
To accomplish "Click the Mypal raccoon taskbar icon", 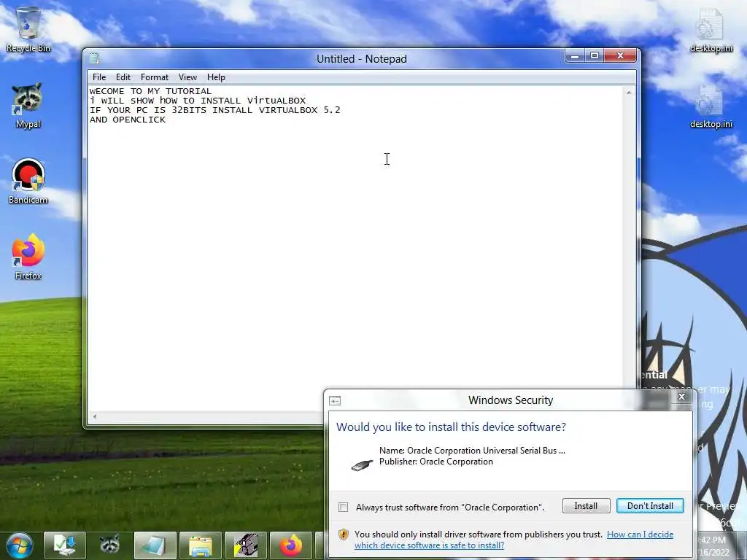I will coord(110,545).
